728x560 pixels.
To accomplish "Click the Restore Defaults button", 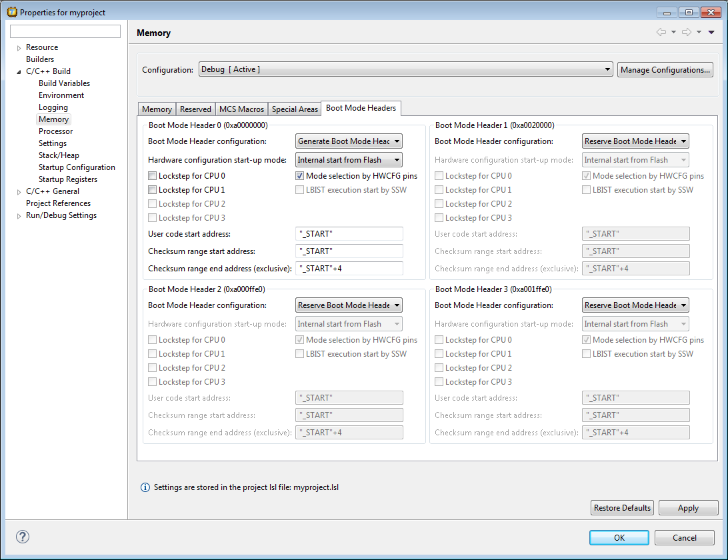I will click(x=622, y=507).
